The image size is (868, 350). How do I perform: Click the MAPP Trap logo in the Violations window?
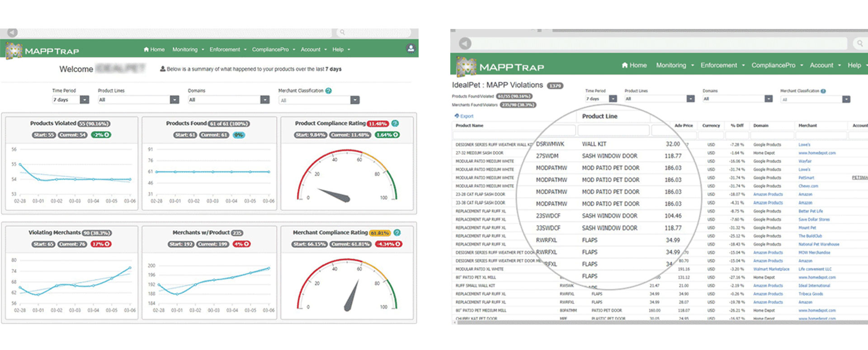pos(500,66)
